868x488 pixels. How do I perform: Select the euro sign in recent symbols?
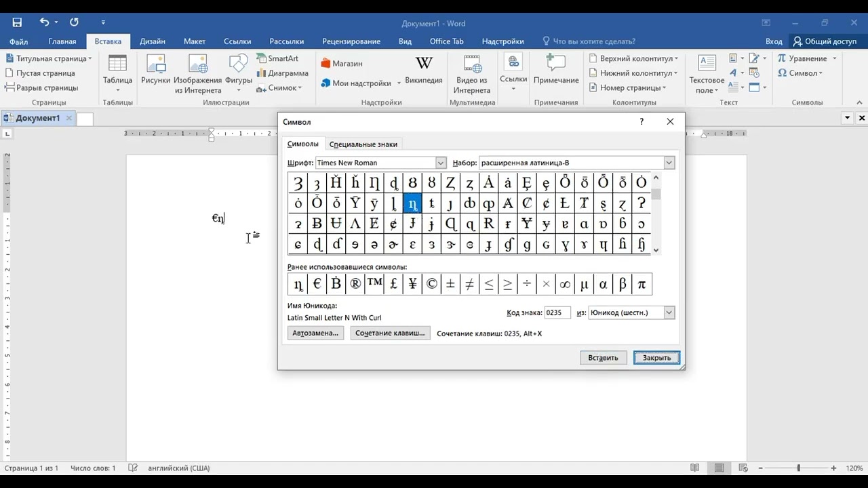tap(317, 284)
